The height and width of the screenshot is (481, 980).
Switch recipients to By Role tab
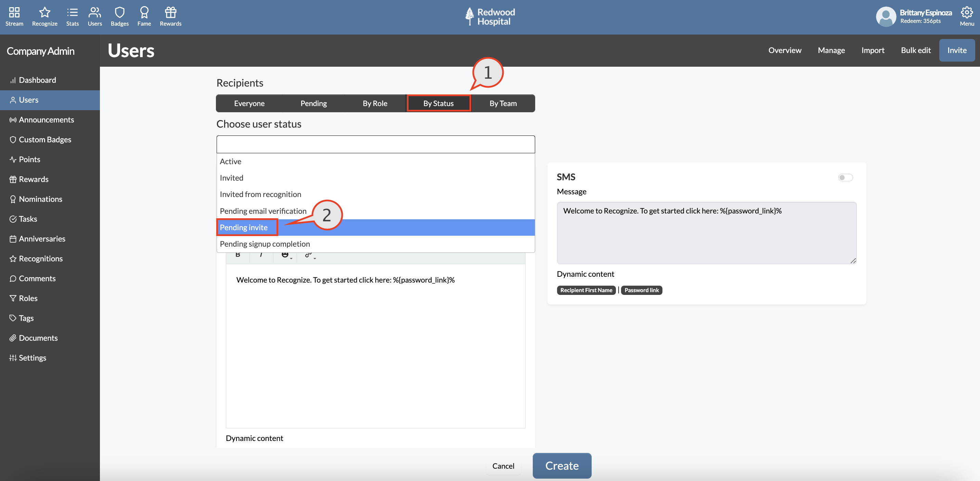coord(375,103)
